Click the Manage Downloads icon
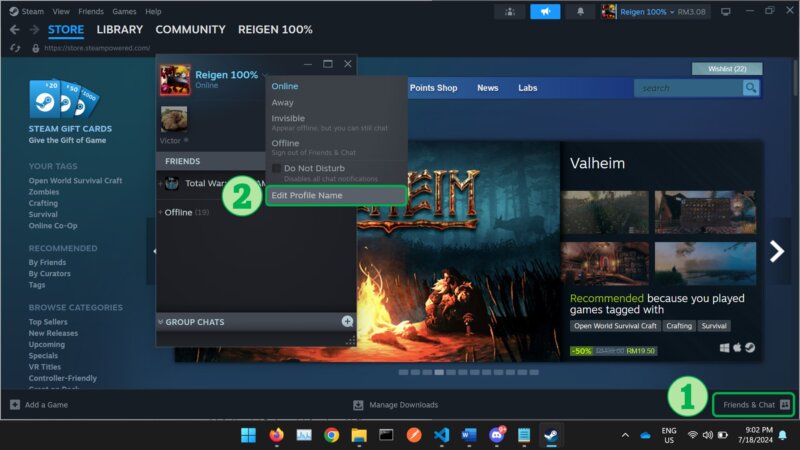The image size is (800, 450). point(358,405)
